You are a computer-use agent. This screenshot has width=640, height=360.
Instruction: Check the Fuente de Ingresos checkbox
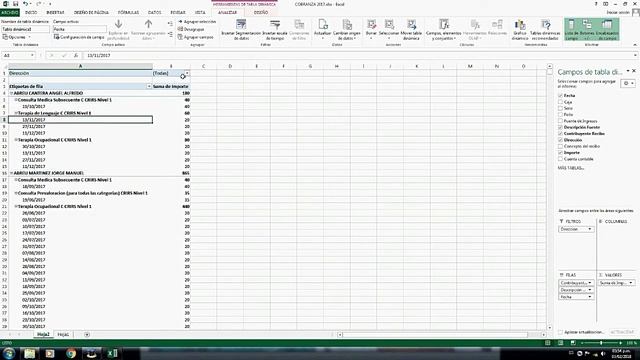tap(560, 121)
